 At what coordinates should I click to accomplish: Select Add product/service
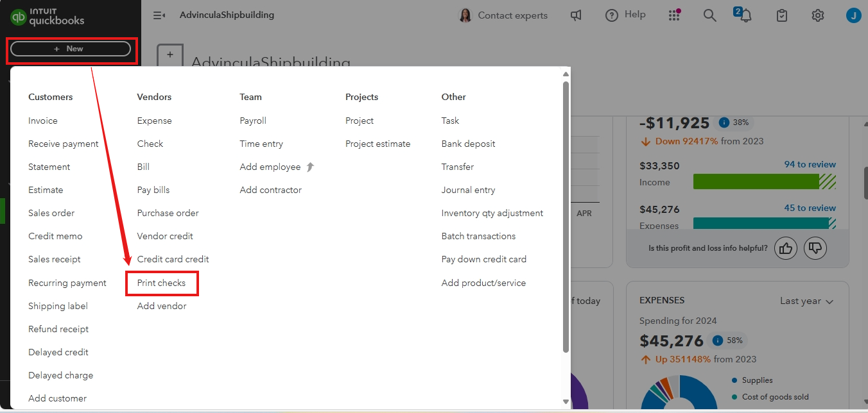click(483, 283)
